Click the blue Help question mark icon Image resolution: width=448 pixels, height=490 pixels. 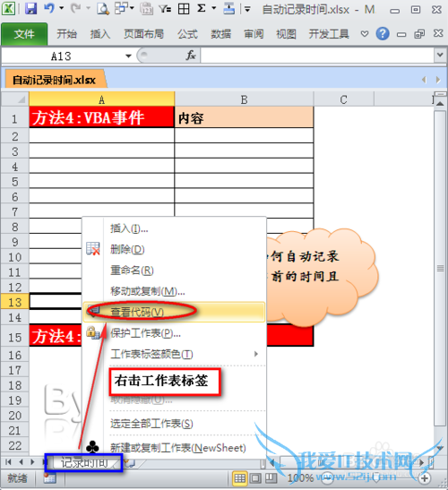[383, 33]
